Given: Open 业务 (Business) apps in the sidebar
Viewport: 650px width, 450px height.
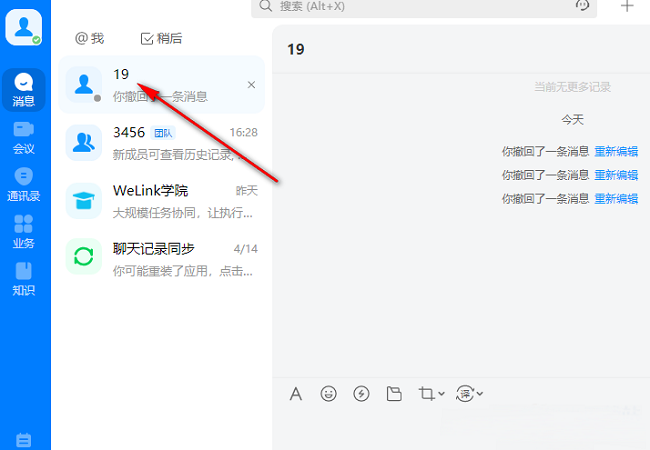Looking at the screenshot, I should point(24,231).
